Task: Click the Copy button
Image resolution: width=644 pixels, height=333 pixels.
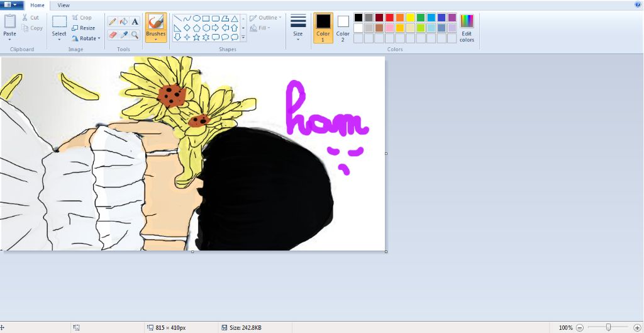Action: (32, 28)
